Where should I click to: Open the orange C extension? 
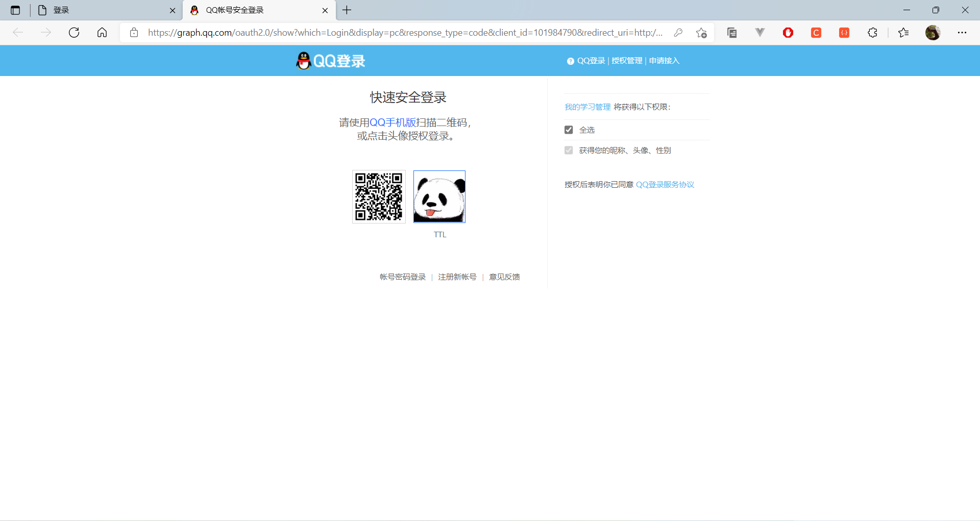coord(816,33)
